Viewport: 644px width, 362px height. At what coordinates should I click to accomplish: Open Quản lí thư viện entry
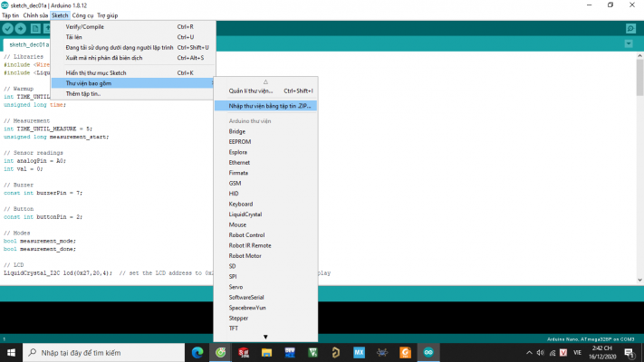(x=265, y=90)
